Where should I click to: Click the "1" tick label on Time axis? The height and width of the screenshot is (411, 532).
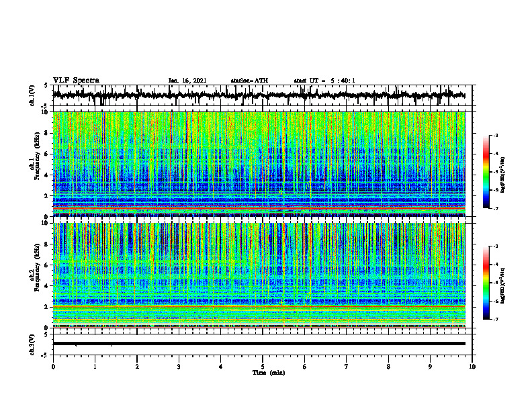(x=95, y=367)
